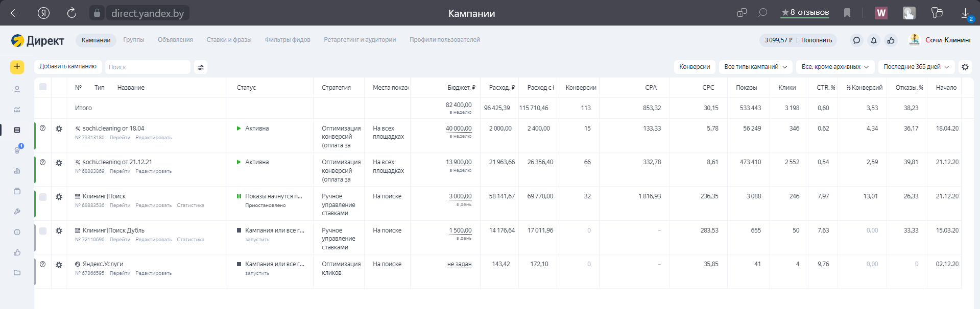980x309 pixels.
Task: Open the chat messages icon in header
Action: 856,40
